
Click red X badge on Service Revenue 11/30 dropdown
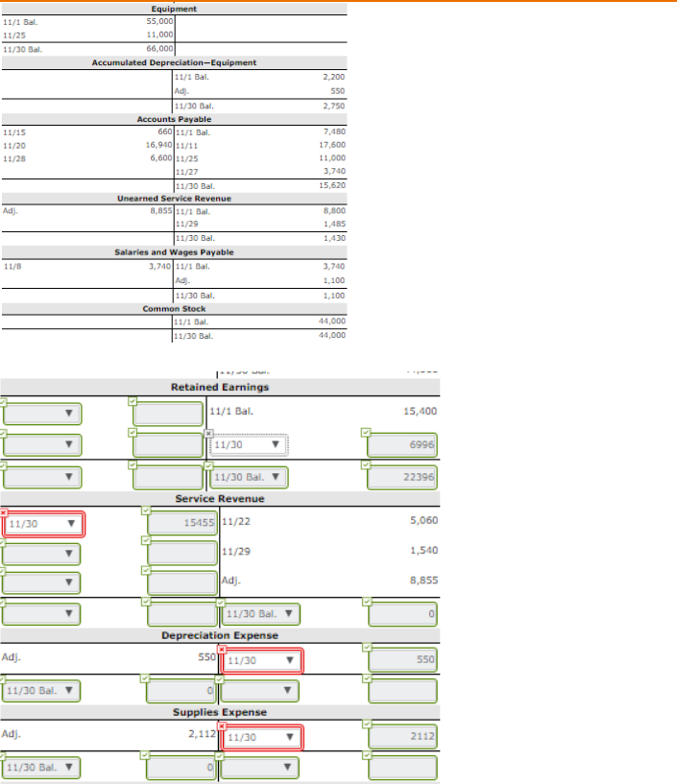click(4, 512)
